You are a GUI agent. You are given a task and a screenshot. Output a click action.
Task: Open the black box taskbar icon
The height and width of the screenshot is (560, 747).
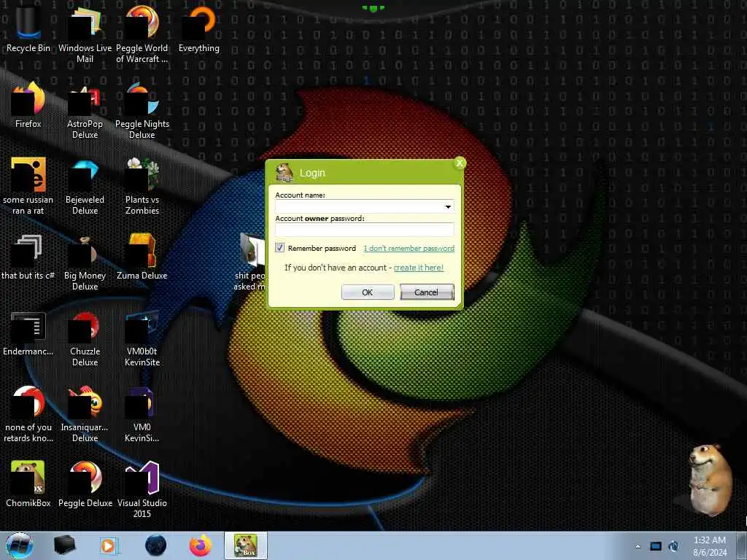[64, 545]
